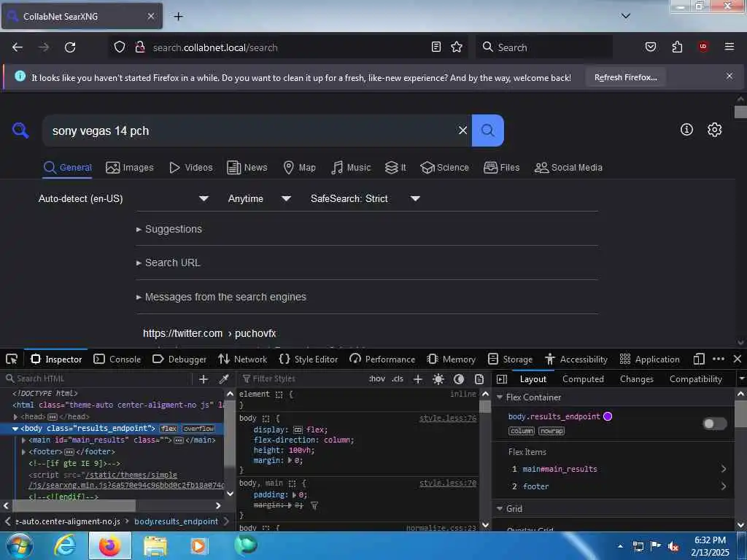Open the tracking protection shield icon
747x560 pixels.
tap(120, 47)
